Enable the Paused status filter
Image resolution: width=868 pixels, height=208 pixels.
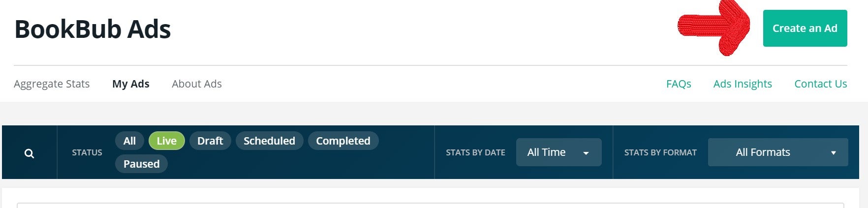point(141,164)
